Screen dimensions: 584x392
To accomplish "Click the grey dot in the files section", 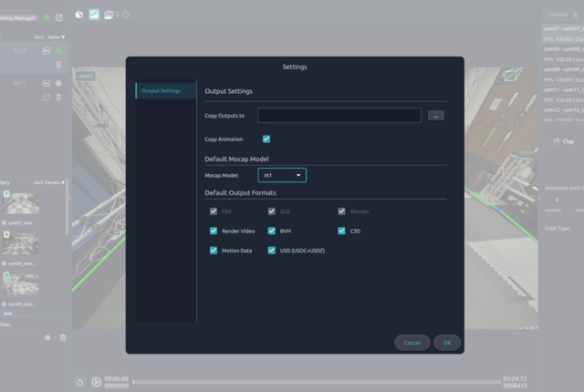I will (47, 337).
